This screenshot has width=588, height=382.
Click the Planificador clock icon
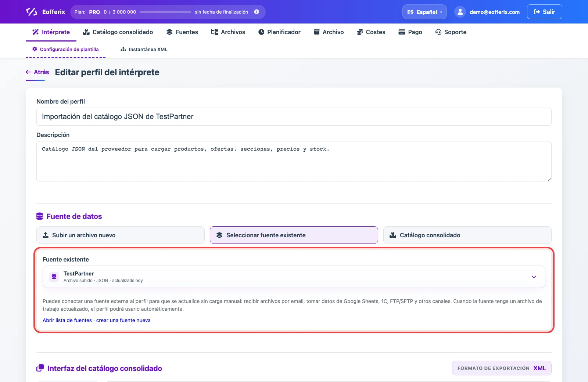coord(261,32)
